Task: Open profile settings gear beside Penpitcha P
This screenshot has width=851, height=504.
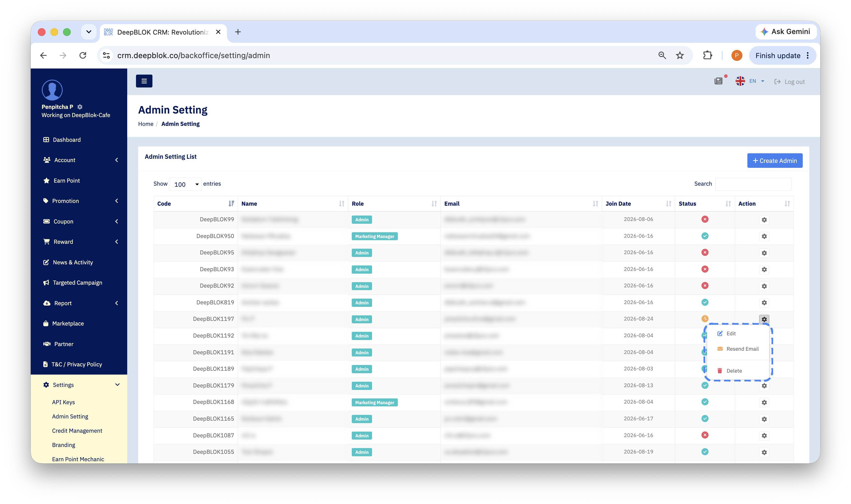Action: (x=80, y=107)
